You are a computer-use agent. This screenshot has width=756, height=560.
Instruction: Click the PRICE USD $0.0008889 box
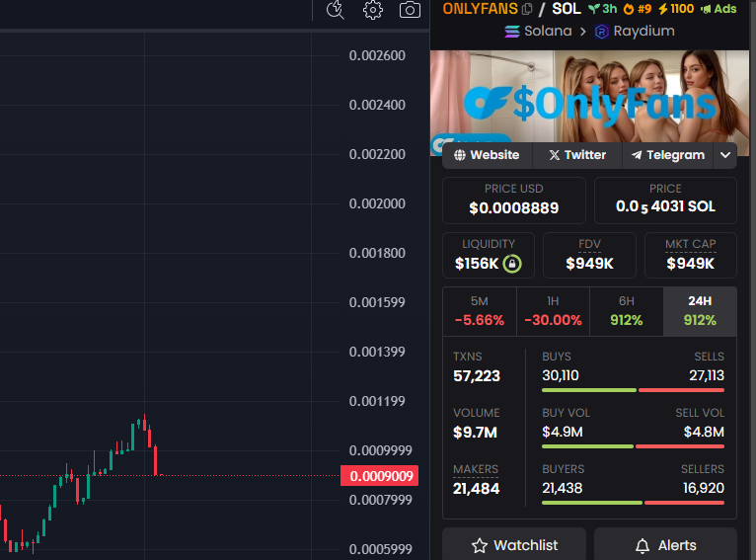[514, 200]
